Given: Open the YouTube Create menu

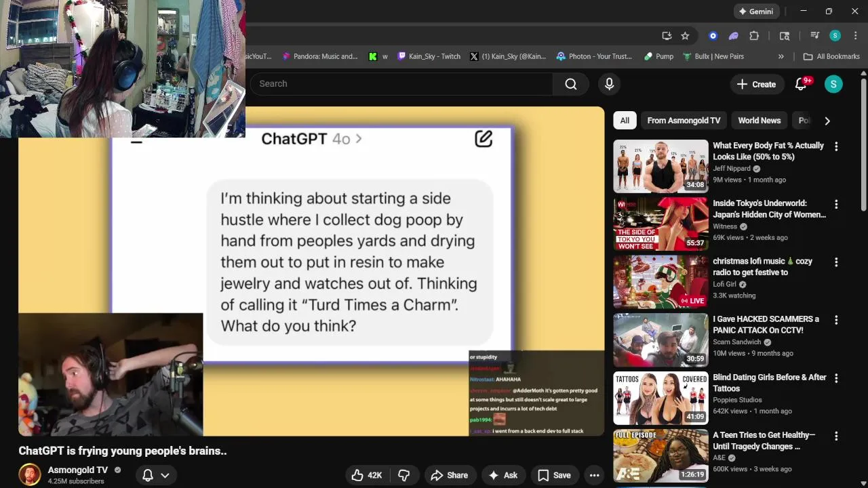Looking at the screenshot, I should [x=756, y=84].
